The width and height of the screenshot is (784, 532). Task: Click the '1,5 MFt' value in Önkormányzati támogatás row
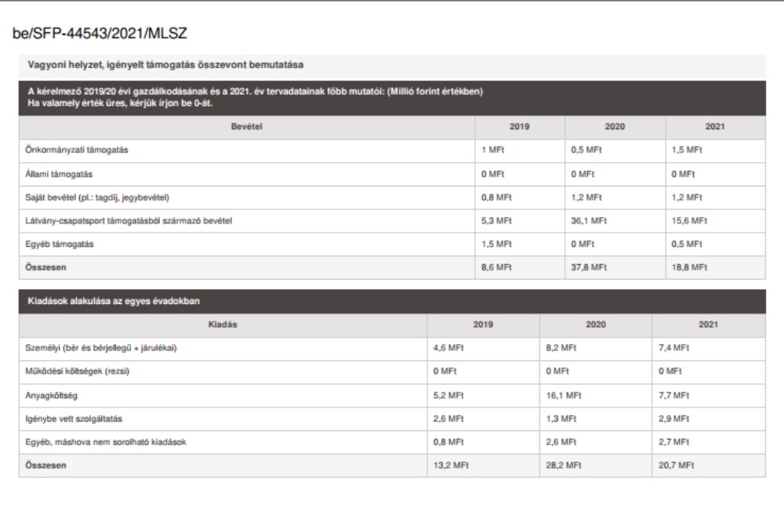pyautogui.click(x=687, y=150)
